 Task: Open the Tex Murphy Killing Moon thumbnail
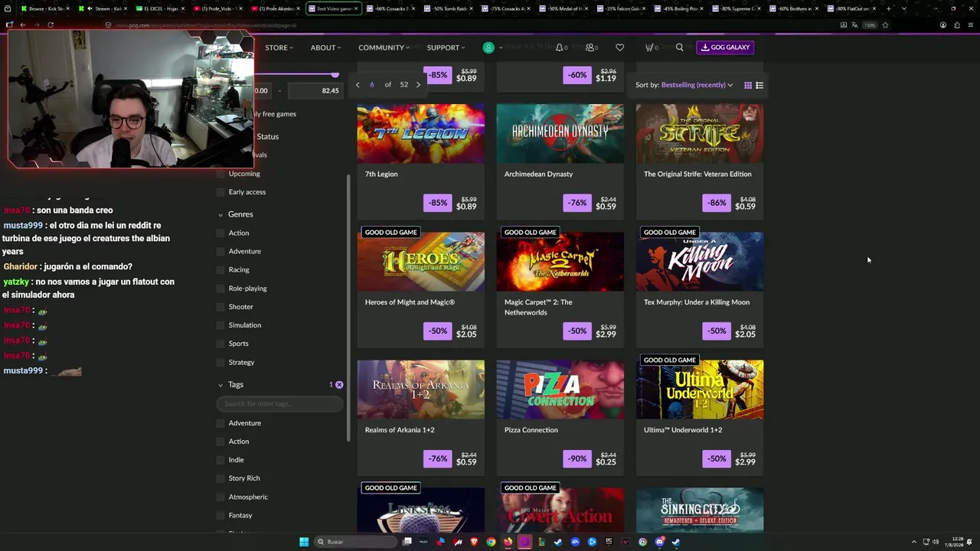[x=699, y=262]
